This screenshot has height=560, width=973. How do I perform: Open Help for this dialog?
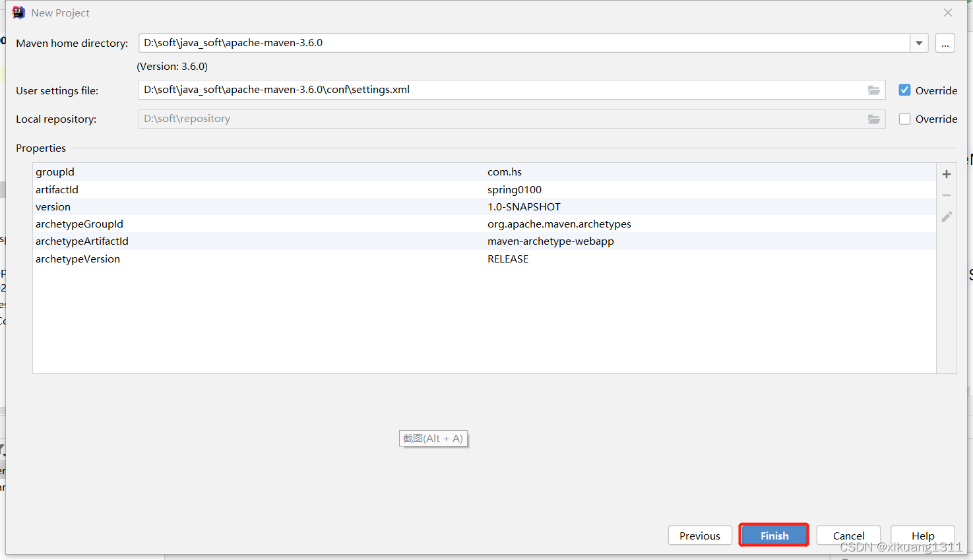tap(923, 535)
